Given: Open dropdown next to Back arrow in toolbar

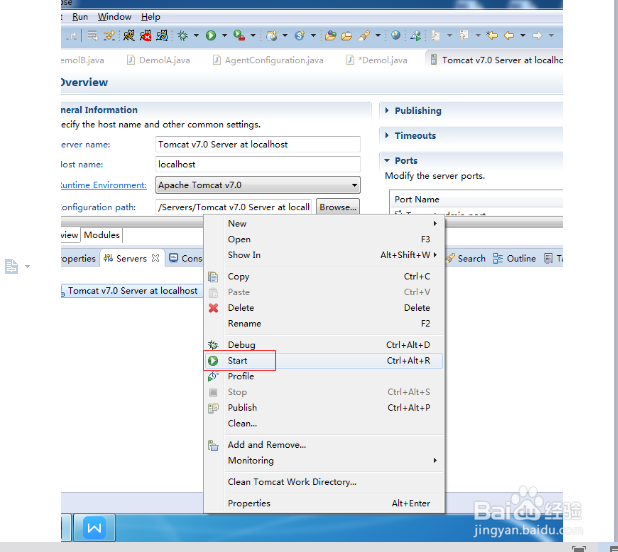Looking at the screenshot, I should point(523,35).
